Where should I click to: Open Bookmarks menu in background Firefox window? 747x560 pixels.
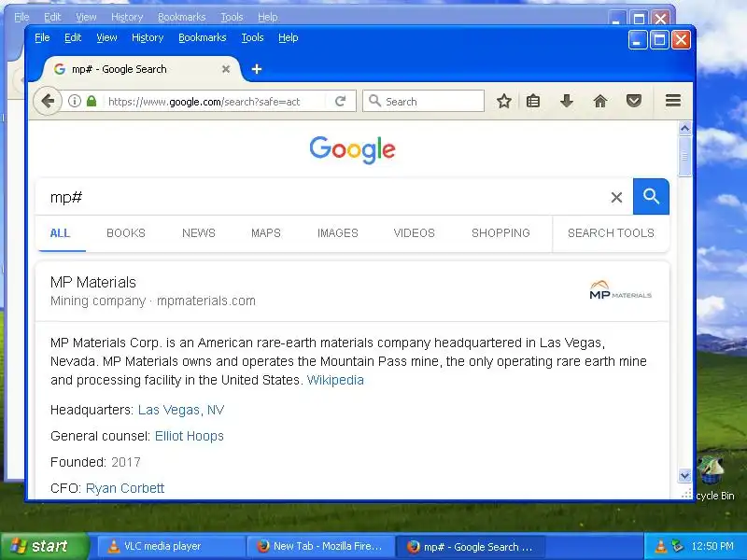pos(182,17)
